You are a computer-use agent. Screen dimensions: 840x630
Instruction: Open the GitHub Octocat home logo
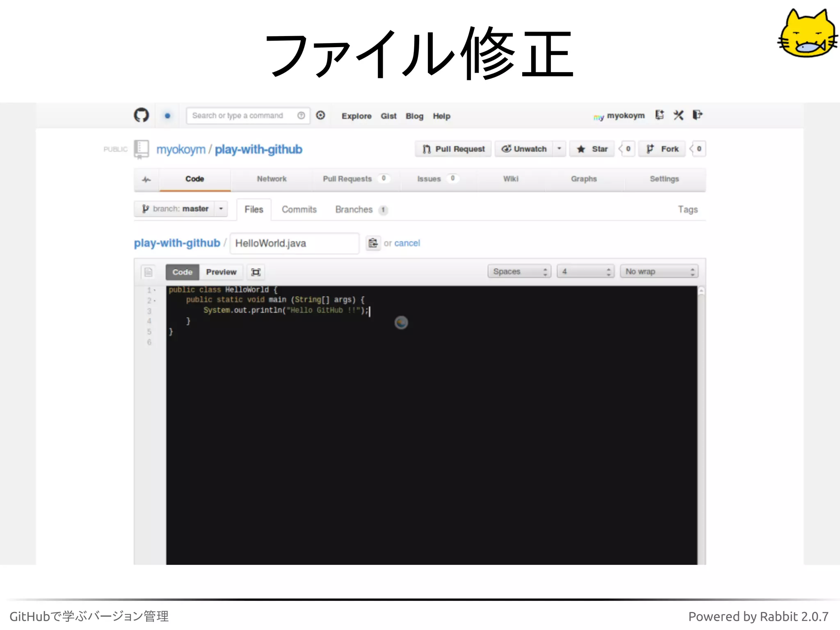tap(142, 115)
